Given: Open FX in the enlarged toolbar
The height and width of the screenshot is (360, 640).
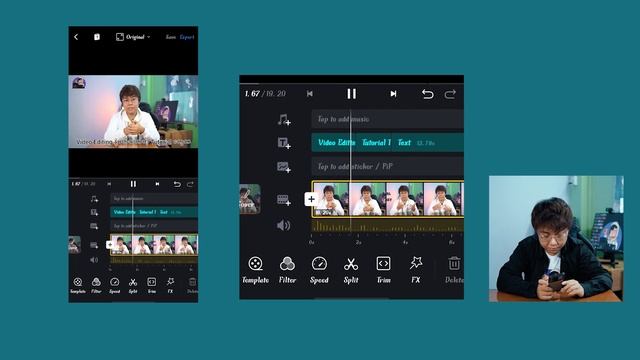Looking at the screenshot, I should [x=416, y=270].
